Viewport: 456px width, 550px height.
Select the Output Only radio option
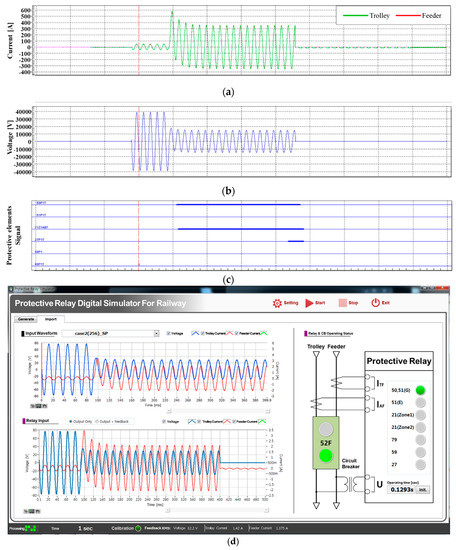tap(71, 421)
